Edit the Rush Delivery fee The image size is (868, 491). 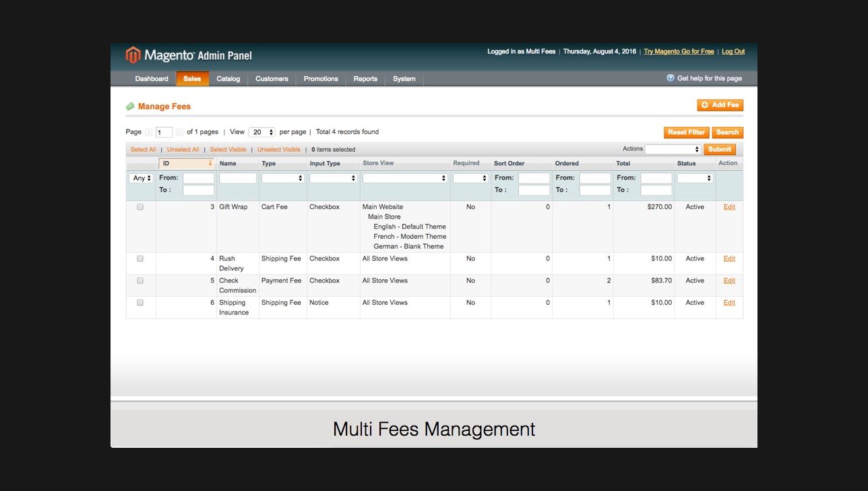pos(729,258)
